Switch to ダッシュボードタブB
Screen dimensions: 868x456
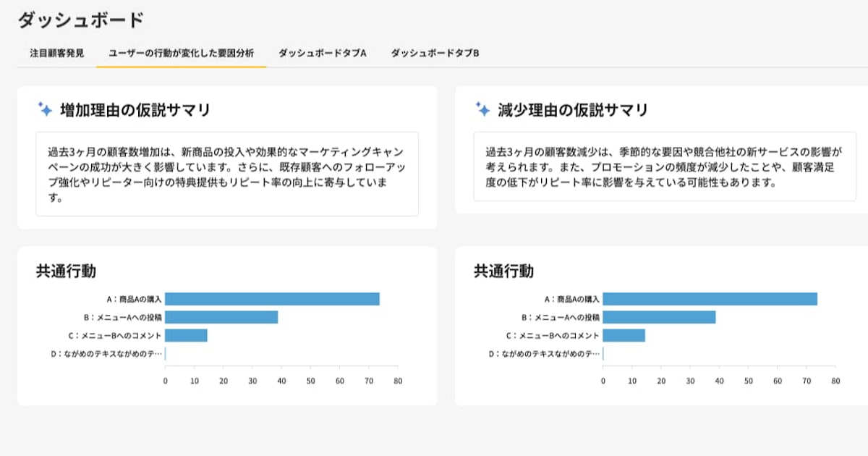(x=435, y=54)
